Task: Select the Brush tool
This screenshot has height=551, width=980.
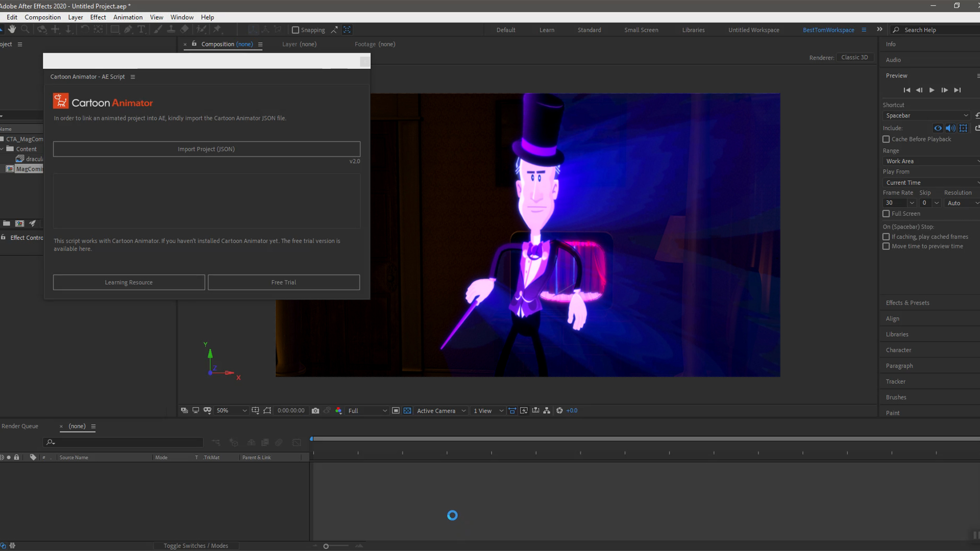Action: 158,30
